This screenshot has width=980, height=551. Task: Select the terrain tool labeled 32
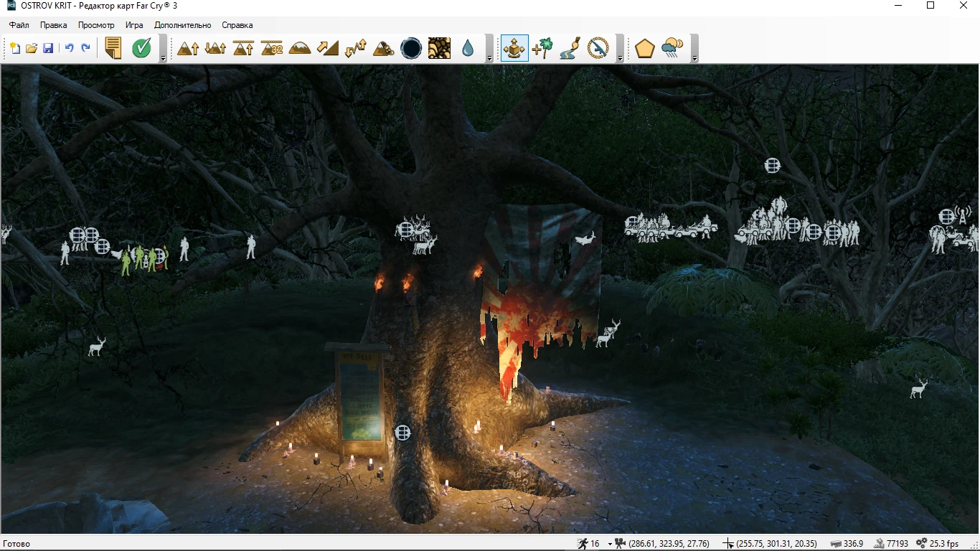click(272, 48)
